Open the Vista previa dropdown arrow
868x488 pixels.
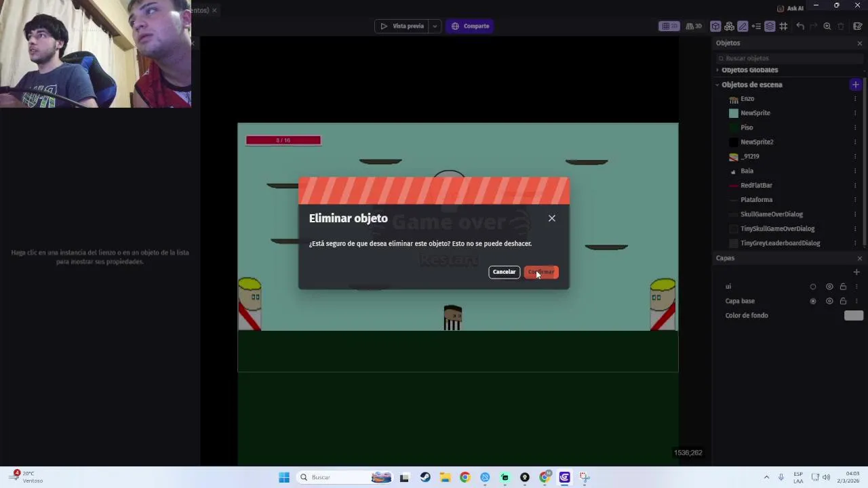pyautogui.click(x=435, y=26)
